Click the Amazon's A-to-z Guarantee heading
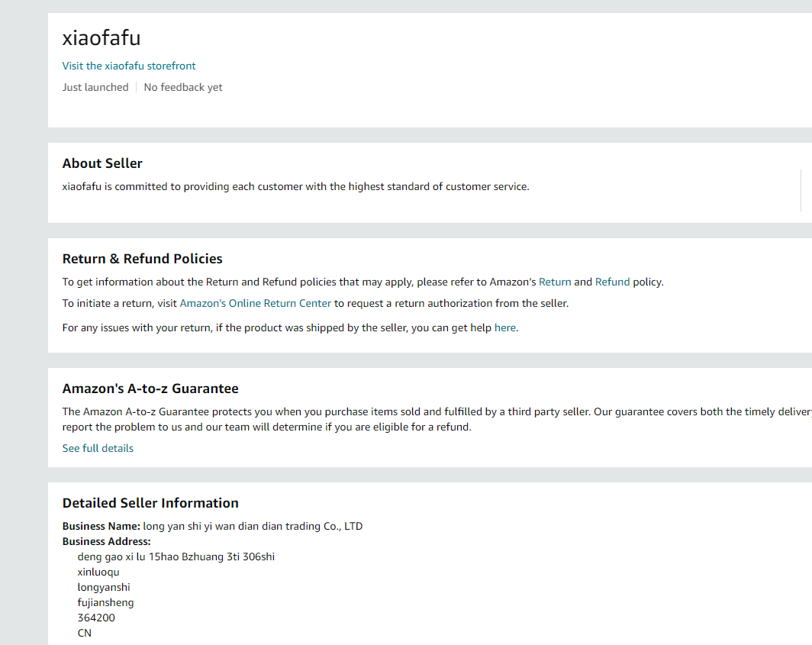 [150, 389]
